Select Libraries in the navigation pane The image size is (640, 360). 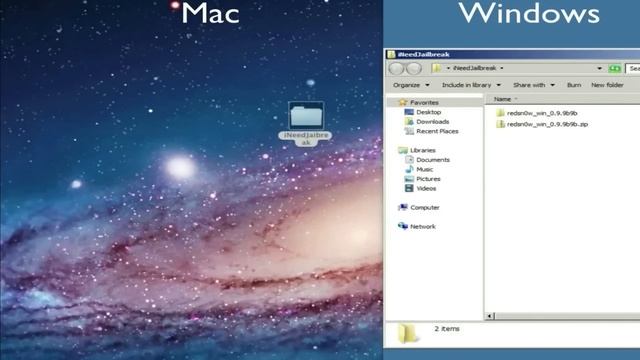[422, 150]
